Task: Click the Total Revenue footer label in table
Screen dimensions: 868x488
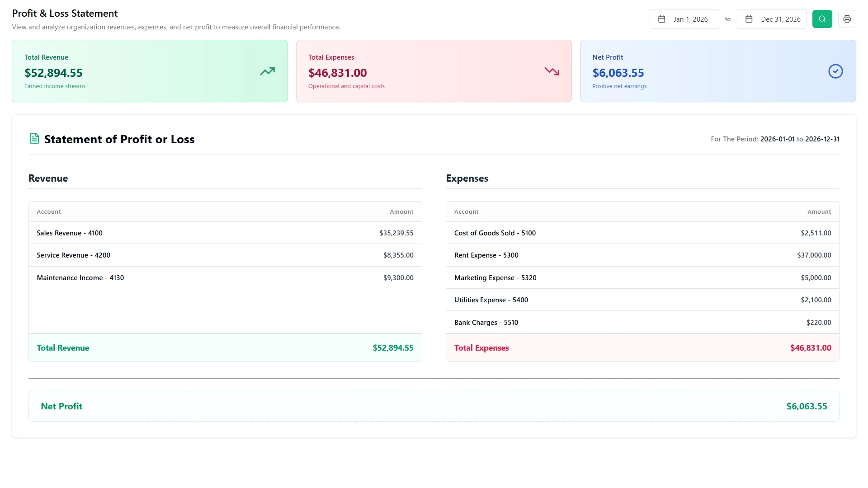Action: pos(63,348)
